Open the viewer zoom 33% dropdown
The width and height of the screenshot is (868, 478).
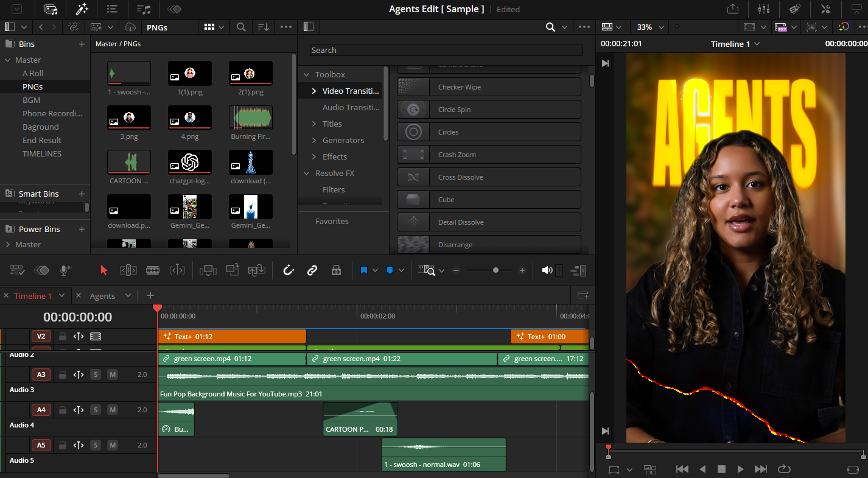coord(651,27)
